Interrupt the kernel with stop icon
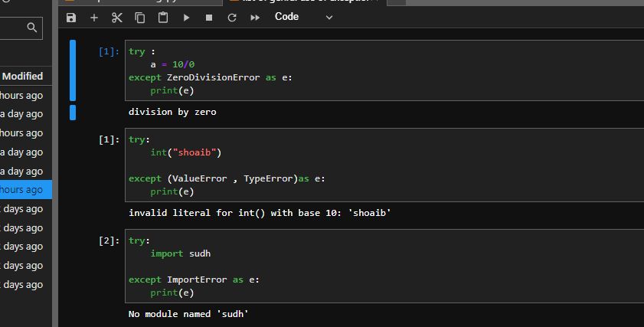The width and height of the screenshot is (644, 327). [209, 17]
